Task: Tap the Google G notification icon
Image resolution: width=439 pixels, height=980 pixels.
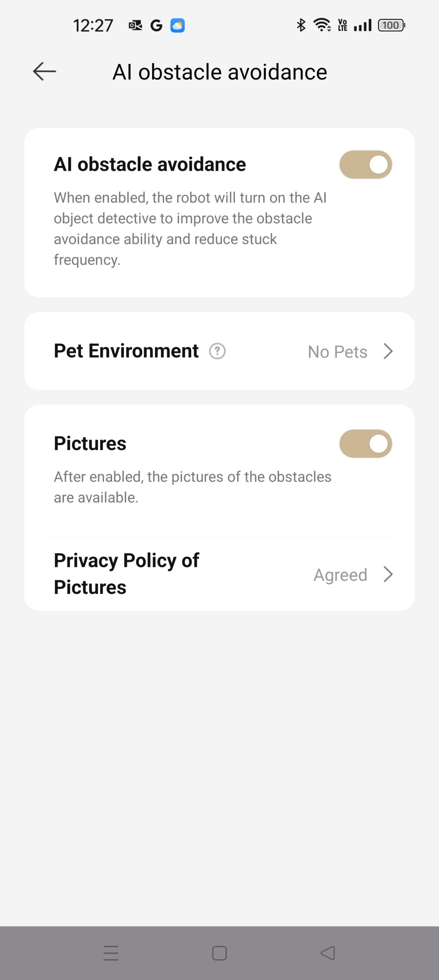Action: (156, 26)
